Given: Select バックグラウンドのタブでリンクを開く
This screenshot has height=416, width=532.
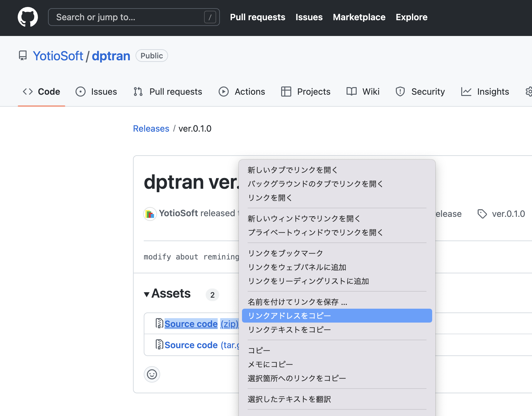Looking at the screenshot, I should pyautogui.click(x=337, y=184).
